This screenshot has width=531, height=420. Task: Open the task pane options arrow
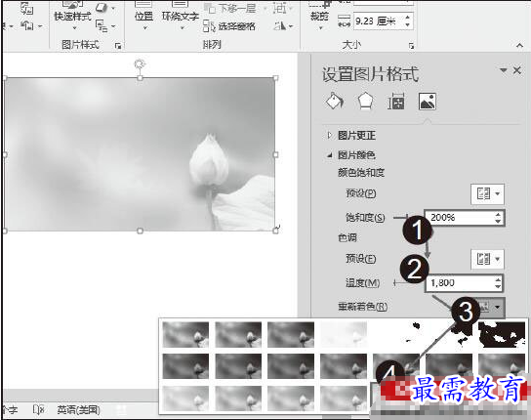tap(504, 70)
